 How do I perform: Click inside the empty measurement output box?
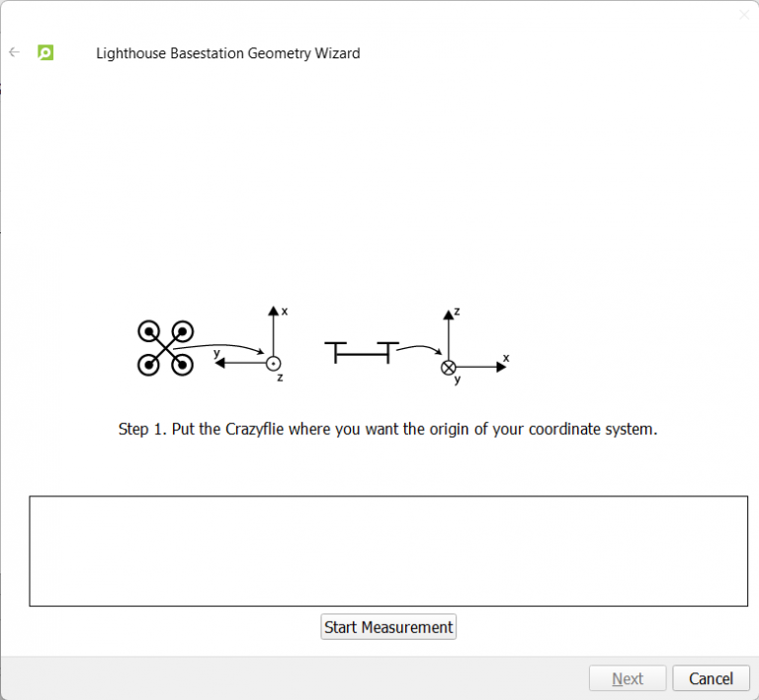[387, 551]
